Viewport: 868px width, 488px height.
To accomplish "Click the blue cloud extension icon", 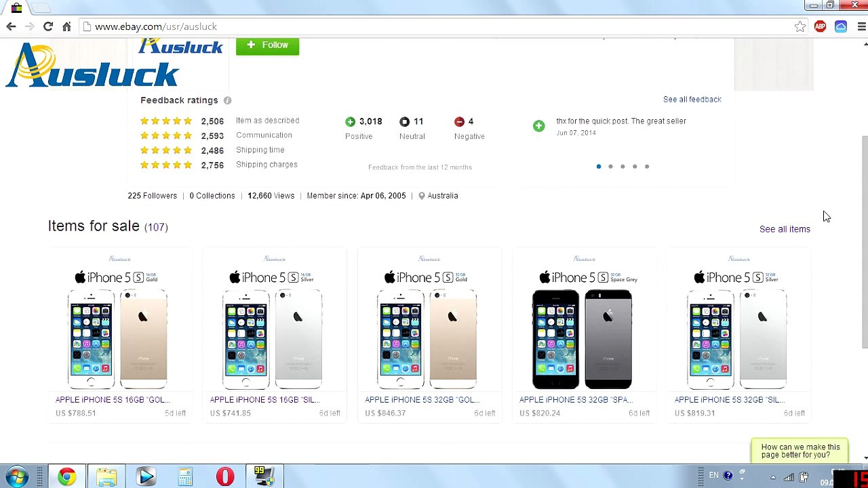I will click(x=841, y=26).
